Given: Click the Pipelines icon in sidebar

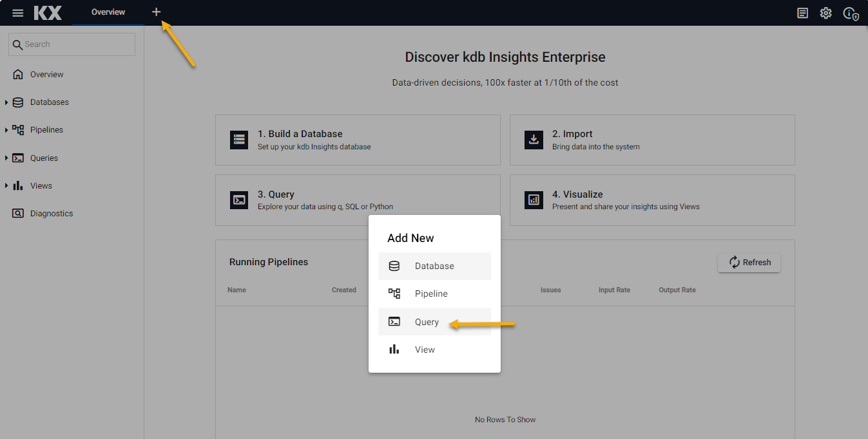Looking at the screenshot, I should [18, 130].
